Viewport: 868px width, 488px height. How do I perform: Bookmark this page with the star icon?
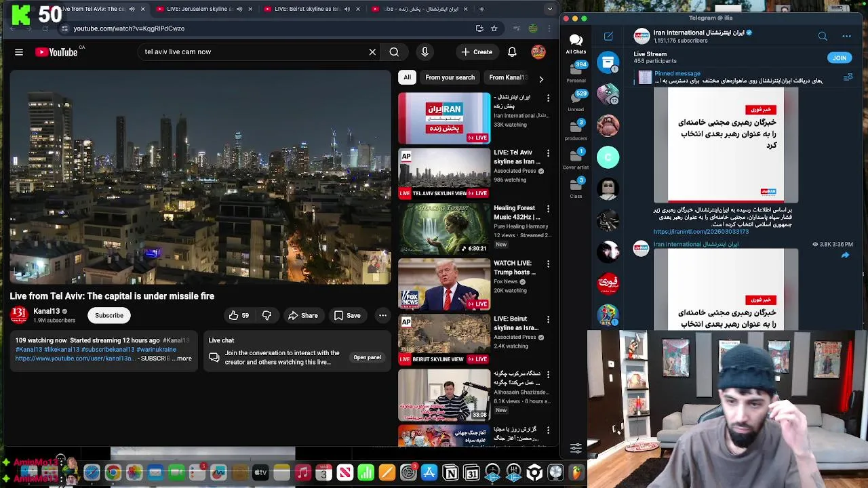(494, 28)
